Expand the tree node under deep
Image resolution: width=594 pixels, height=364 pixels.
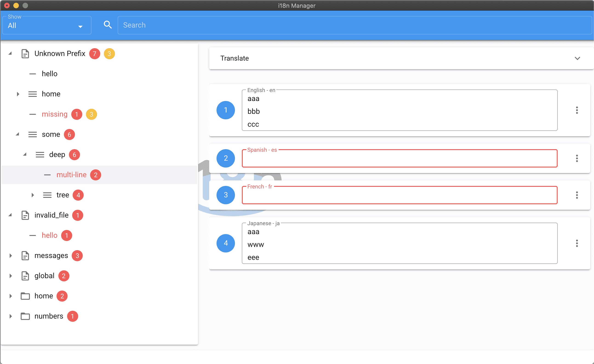[x=33, y=195]
